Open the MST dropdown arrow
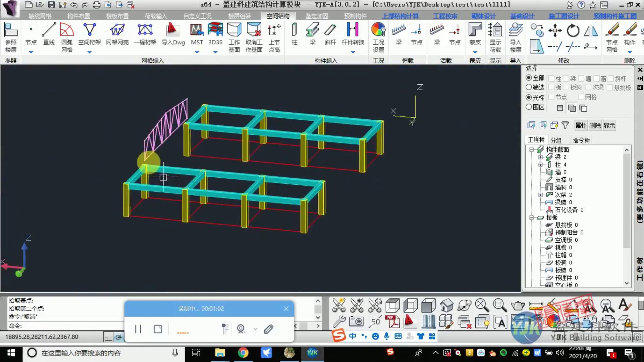Screen dimensions: 644x362 pos(197,52)
